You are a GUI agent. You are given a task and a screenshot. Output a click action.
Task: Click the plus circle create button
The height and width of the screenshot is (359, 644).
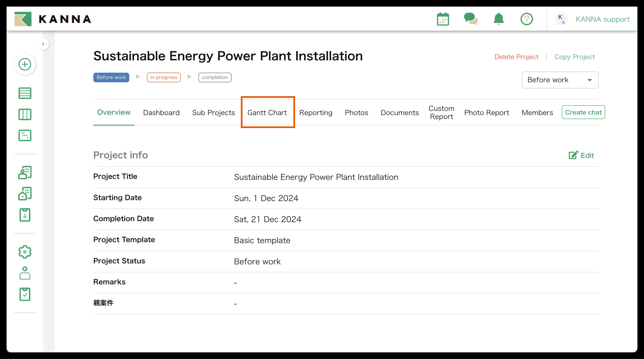25,64
